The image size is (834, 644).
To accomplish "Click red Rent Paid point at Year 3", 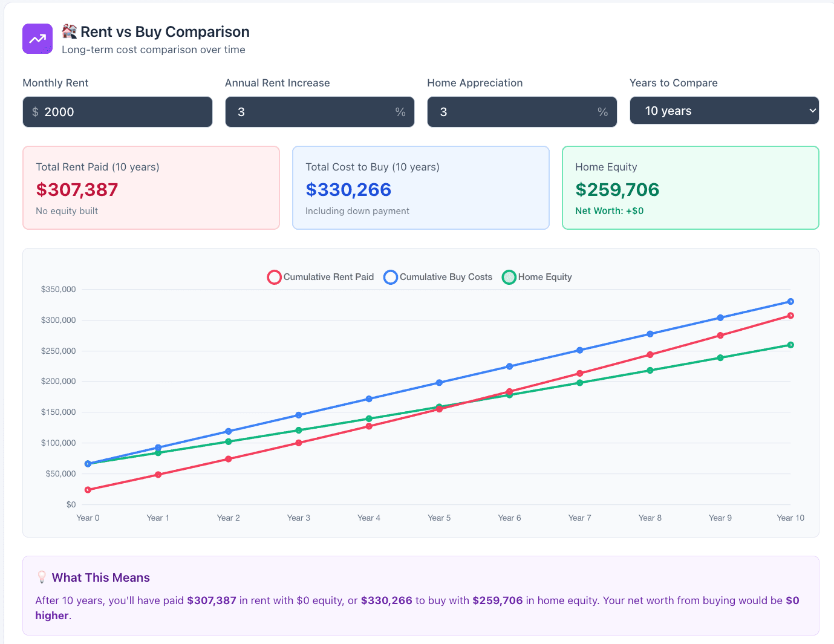I will [299, 443].
